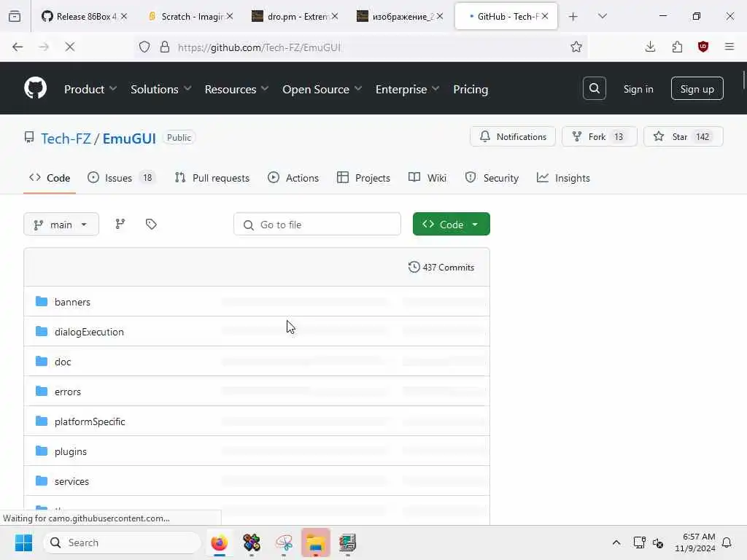Open the extensions puzzle icon
Screen dimensions: 747x560
click(677, 47)
